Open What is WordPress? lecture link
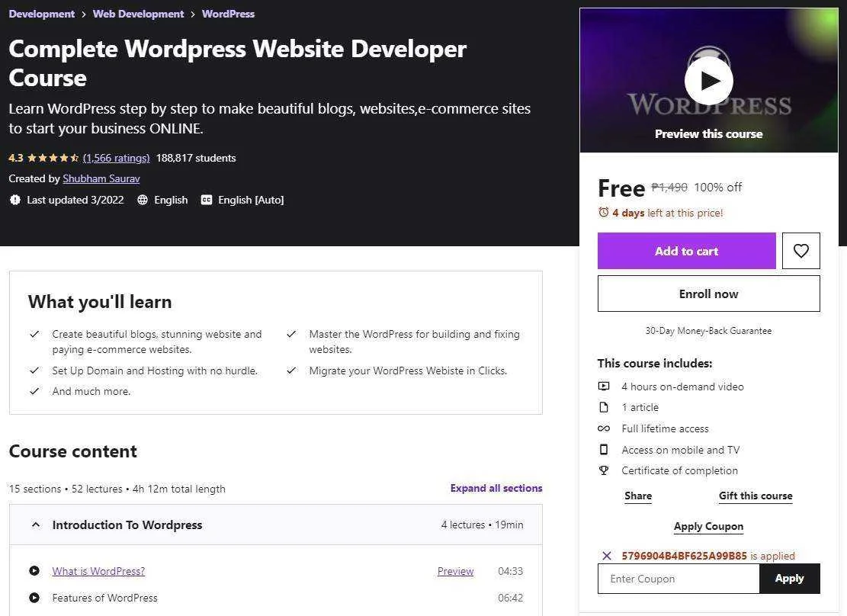Image resolution: width=847 pixels, height=616 pixels. tap(98, 570)
